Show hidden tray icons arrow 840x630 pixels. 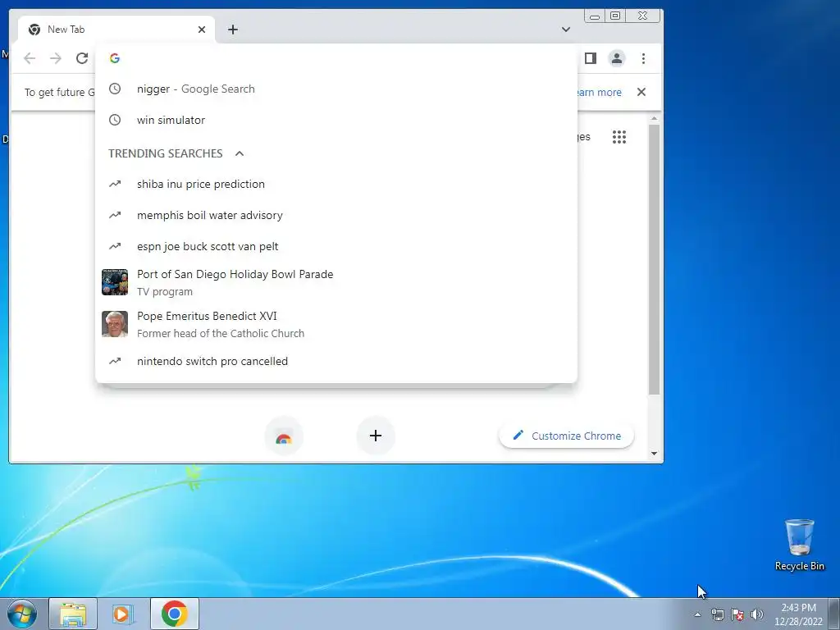coord(697,614)
